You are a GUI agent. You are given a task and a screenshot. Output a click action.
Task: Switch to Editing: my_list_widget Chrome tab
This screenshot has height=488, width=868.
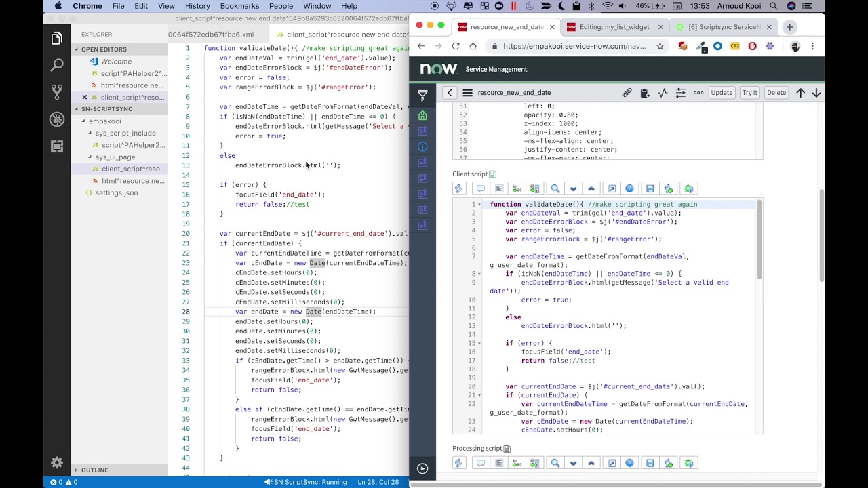click(x=614, y=27)
